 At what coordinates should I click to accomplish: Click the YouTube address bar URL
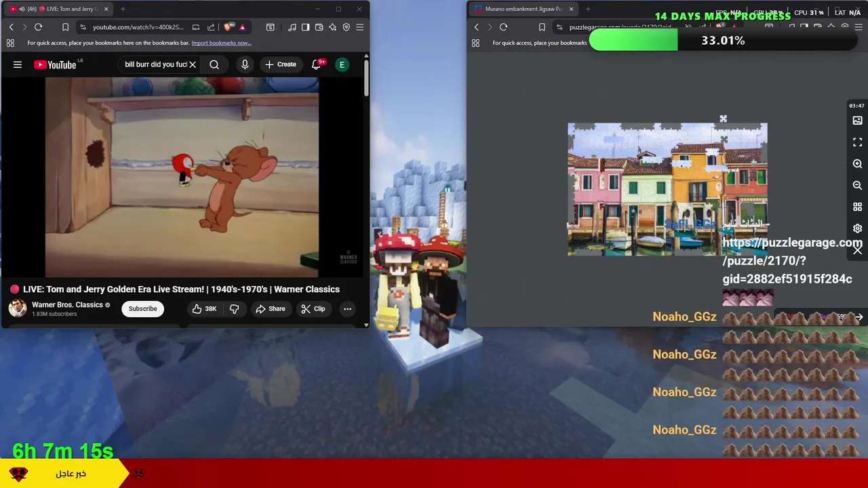click(x=138, y=27)
